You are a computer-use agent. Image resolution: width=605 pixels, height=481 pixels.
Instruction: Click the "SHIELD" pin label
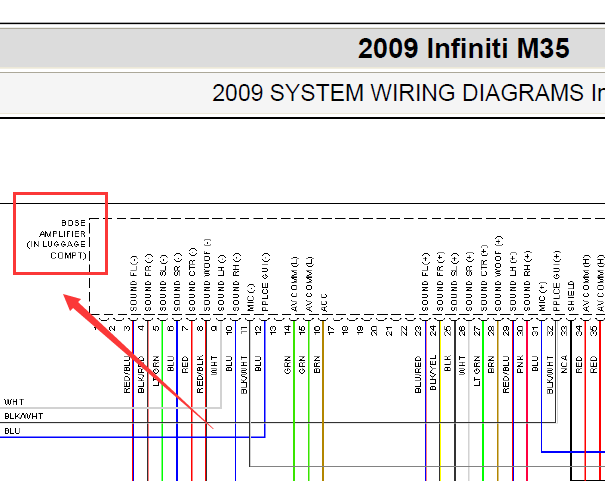571,296
